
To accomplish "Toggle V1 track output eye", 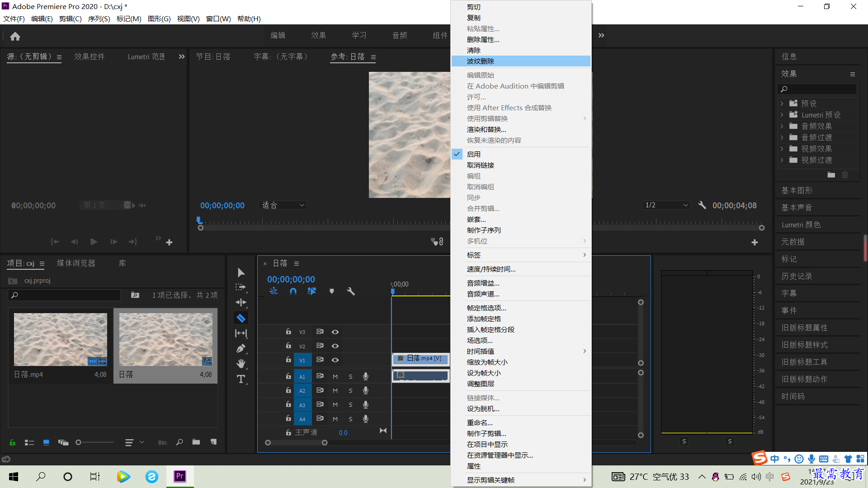I will point(335,360).
